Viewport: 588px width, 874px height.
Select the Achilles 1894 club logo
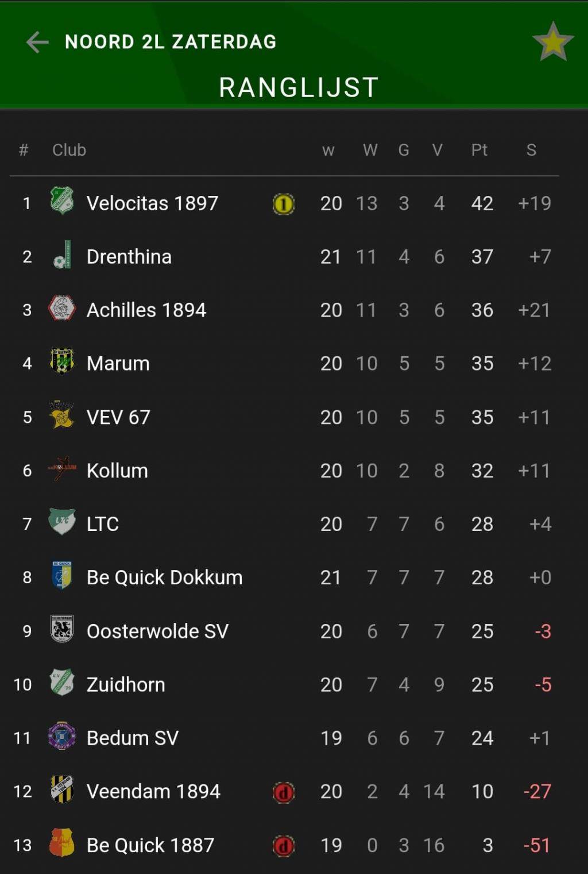(61, 308)
